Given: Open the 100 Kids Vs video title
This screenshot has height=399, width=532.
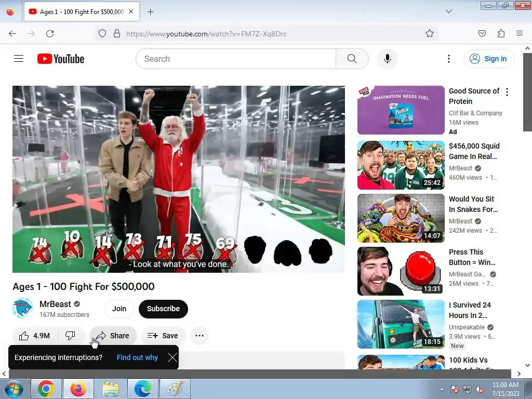Looking at the screenshot, I should (471, 363).
